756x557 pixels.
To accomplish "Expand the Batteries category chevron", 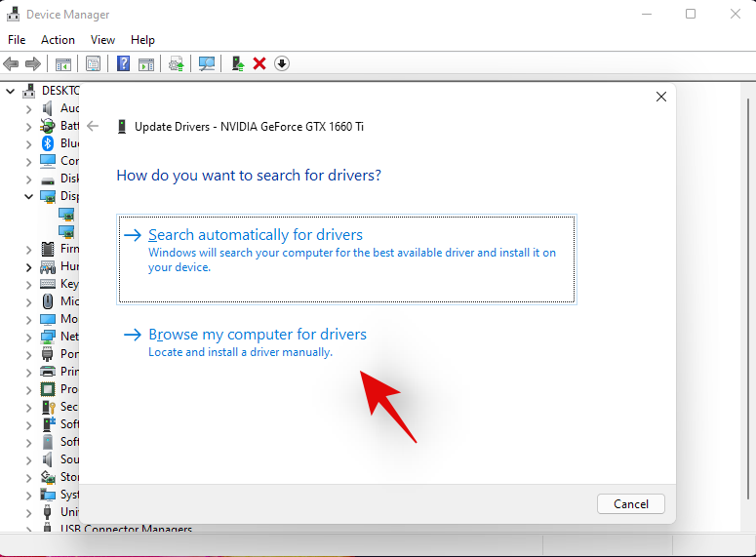I will (28, 127).
